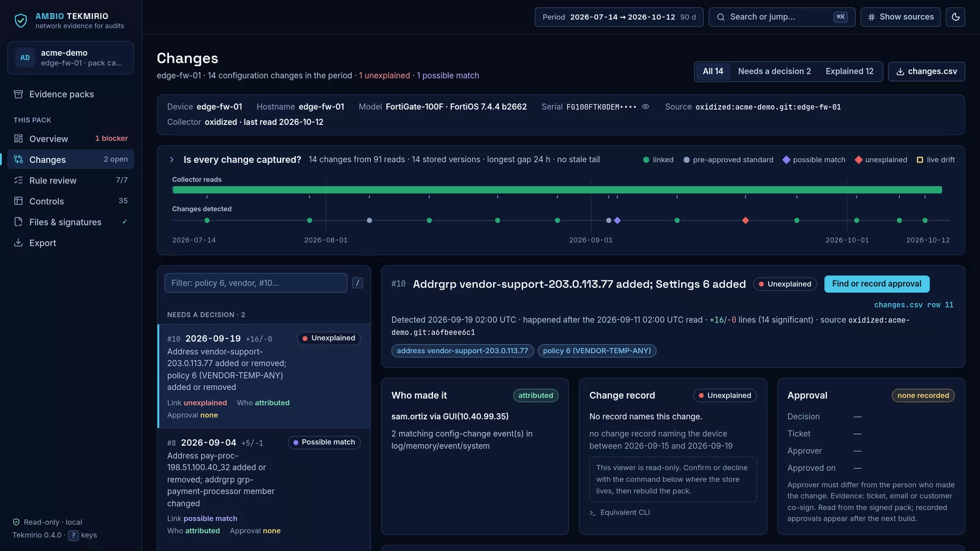Image resolution: width=980 pixels, height=551 pixels.
Task: Click the Unexplained badge in Change record card
Action: point(725,395)
